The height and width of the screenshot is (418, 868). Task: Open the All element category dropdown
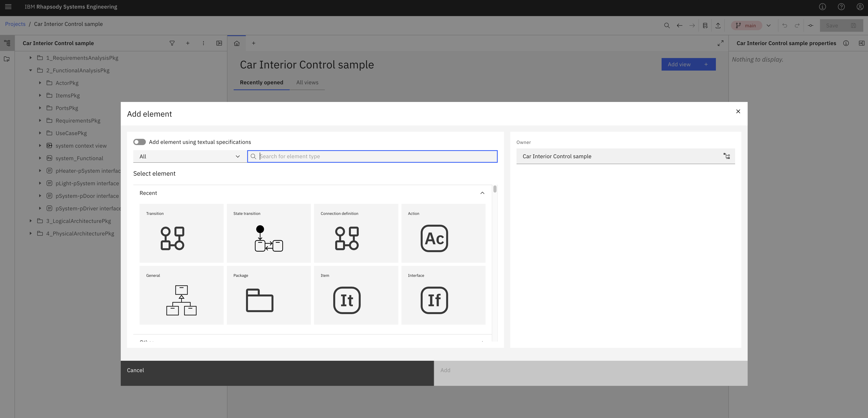(x=190, y=156)
